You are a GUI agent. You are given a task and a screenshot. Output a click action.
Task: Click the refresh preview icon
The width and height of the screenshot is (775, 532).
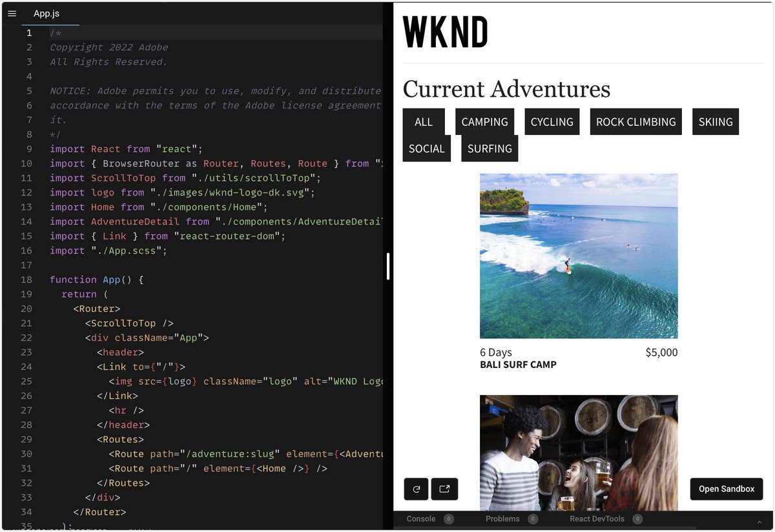click(x=416, y=489)
